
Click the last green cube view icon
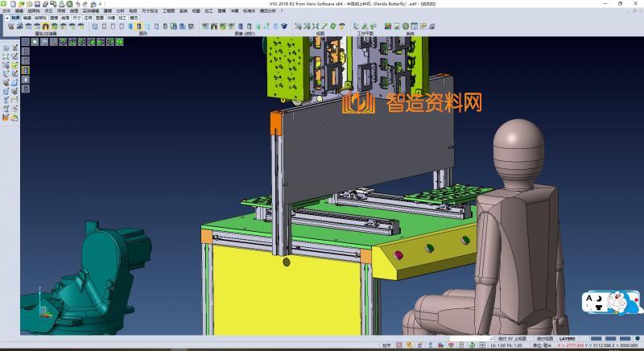[x=118, y=40]
